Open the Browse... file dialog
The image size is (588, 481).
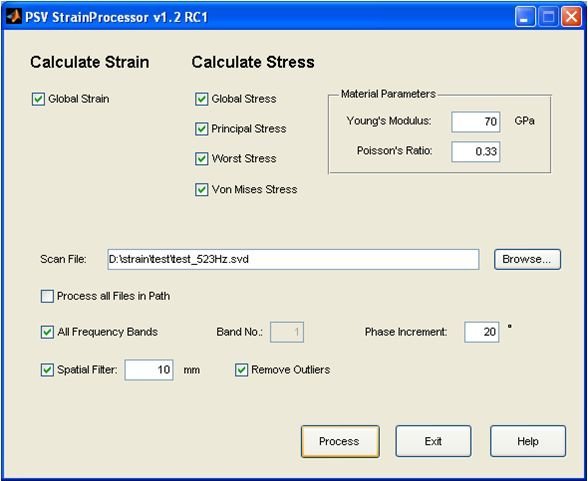pyautogui.click(x=527, y=259)
